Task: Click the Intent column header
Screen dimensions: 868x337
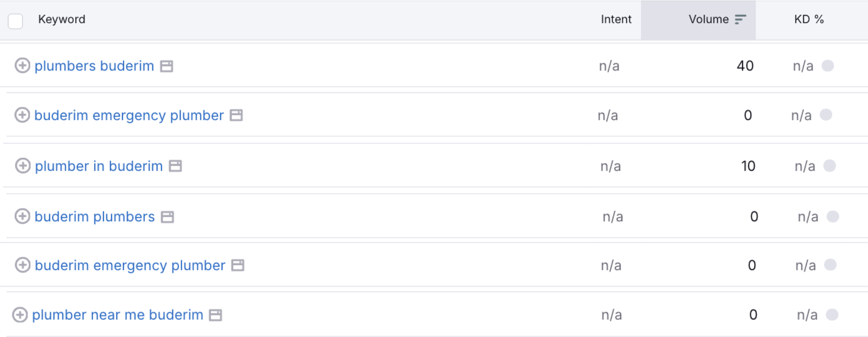Action: click(x=616, y=19)
